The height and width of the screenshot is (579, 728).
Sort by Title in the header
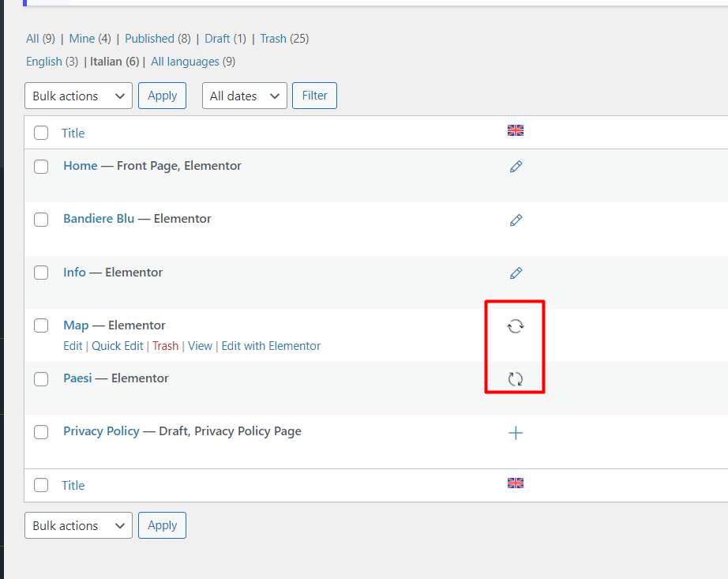73,133
